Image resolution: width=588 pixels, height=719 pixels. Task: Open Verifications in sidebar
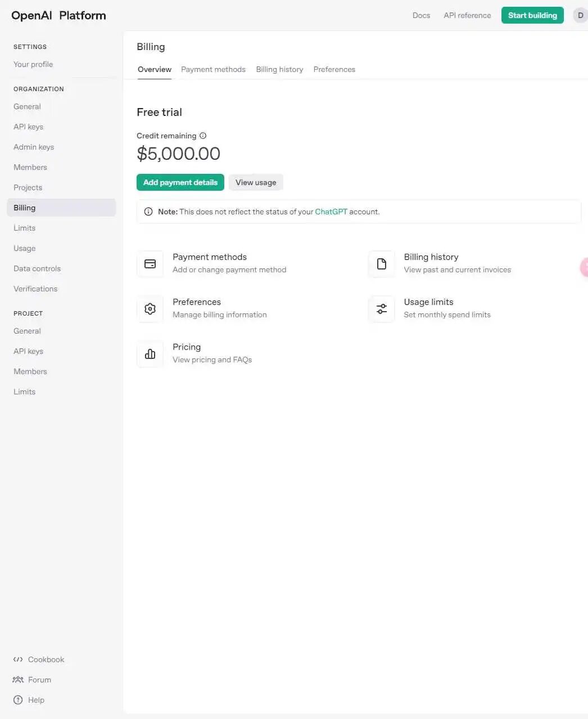click(35, 289)
